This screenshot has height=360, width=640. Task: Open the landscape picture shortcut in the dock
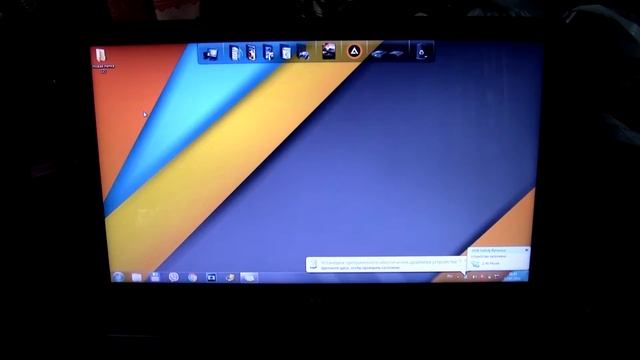pos(329,51)
